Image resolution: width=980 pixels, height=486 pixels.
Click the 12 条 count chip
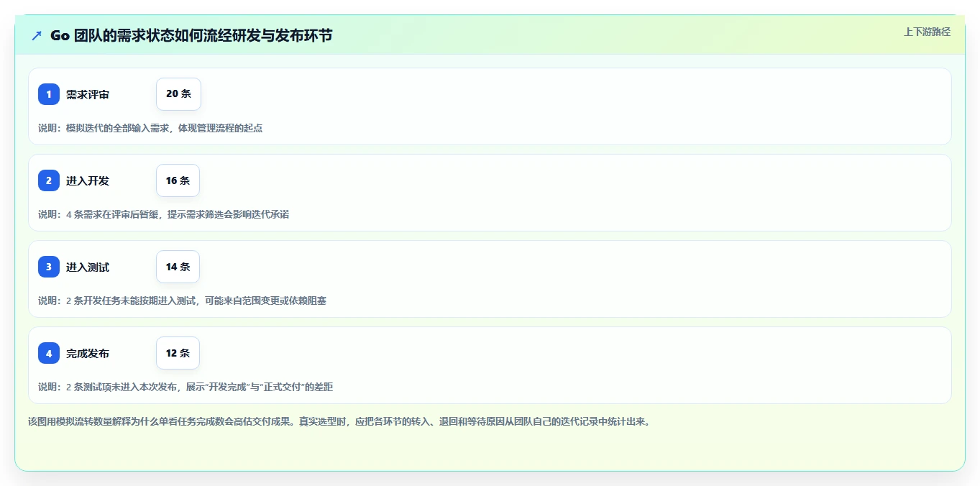coord(178,353)
